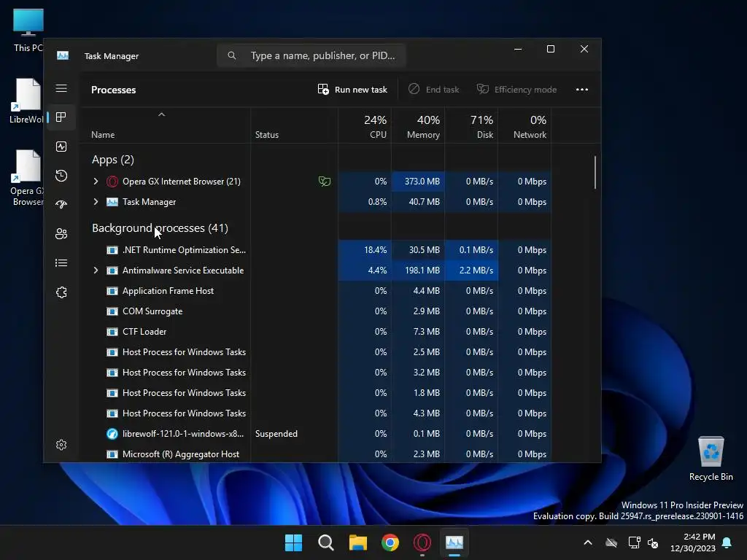
Task: Click the 198.1 MB memory cell
Action: (418, 271)
